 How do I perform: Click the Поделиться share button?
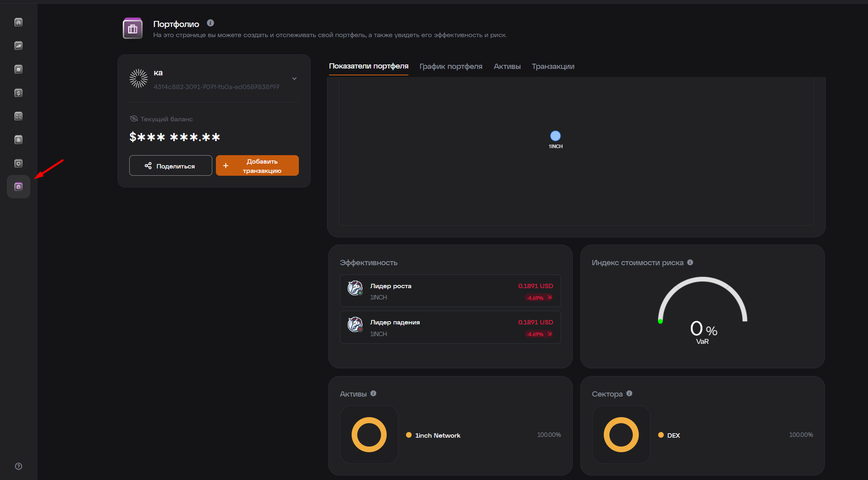point(170,166)
